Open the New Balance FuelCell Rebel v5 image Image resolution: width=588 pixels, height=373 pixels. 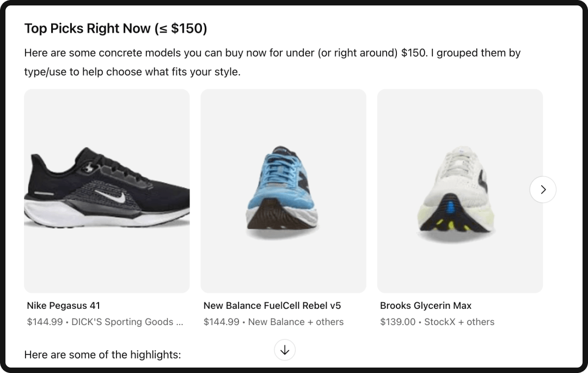[x=283, y=190]
